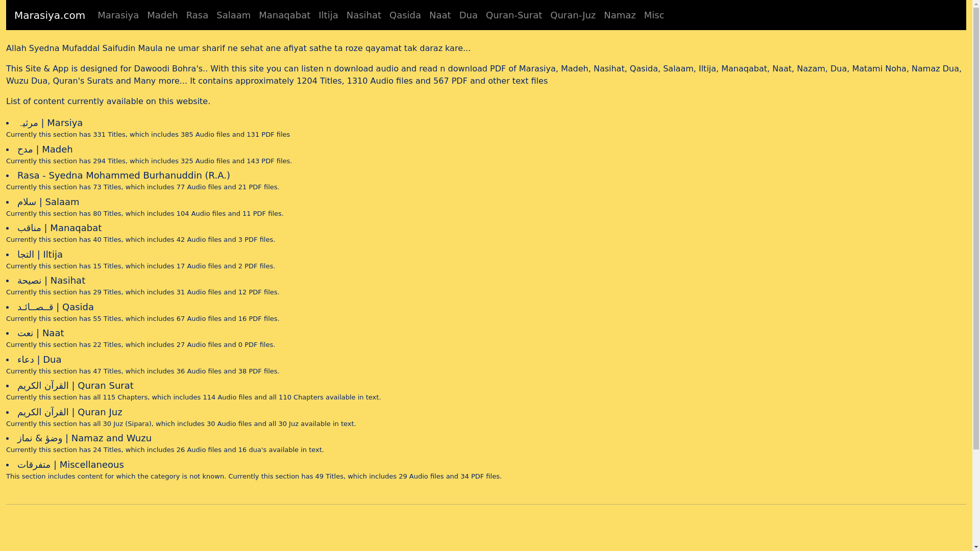This screenshot has height=551, width=980.
Task: Click the 'Allah Syedna Mufaddal Saifudin Maula' line
Action: coord(238,48)
